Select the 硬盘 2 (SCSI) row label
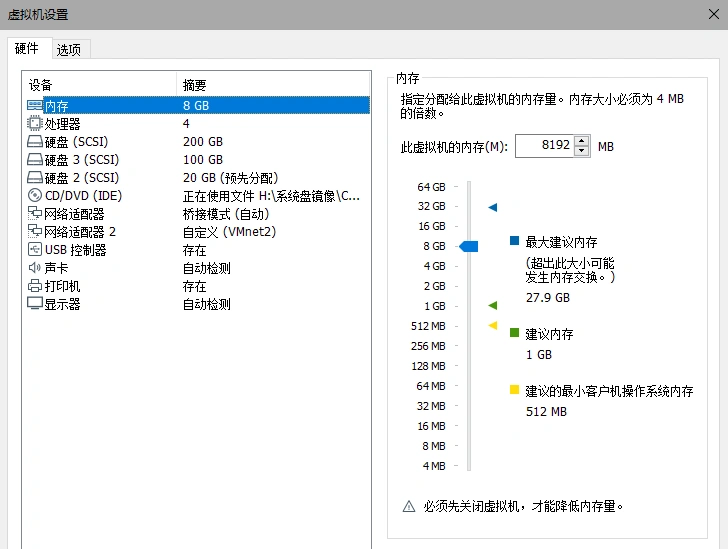 click(x=82, y=178)
